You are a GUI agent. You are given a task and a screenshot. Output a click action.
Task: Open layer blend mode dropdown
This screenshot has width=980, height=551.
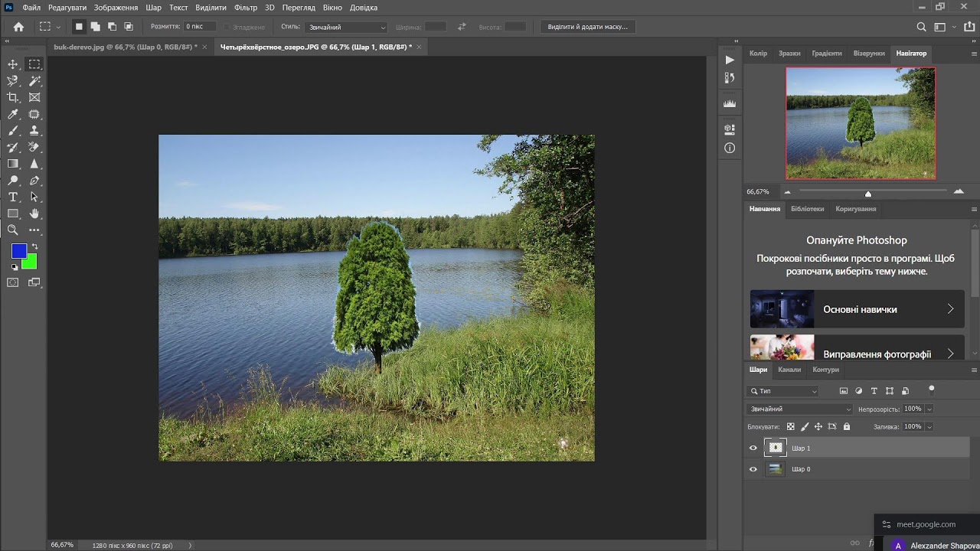tap(800, 409)
